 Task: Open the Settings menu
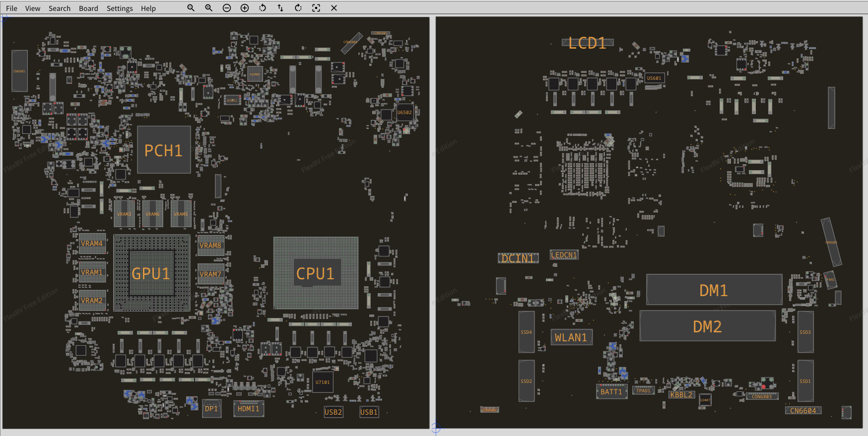tap(120, 8)
